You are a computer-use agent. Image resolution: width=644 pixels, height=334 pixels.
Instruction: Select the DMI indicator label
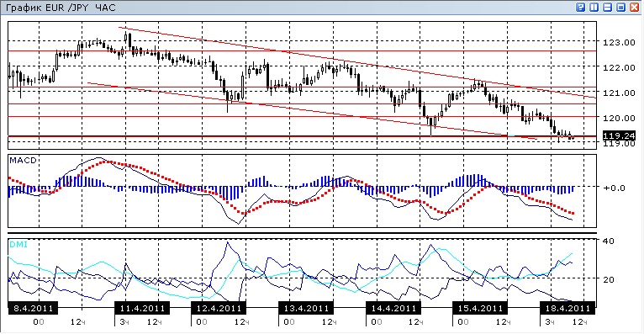[x=18, y=245]
